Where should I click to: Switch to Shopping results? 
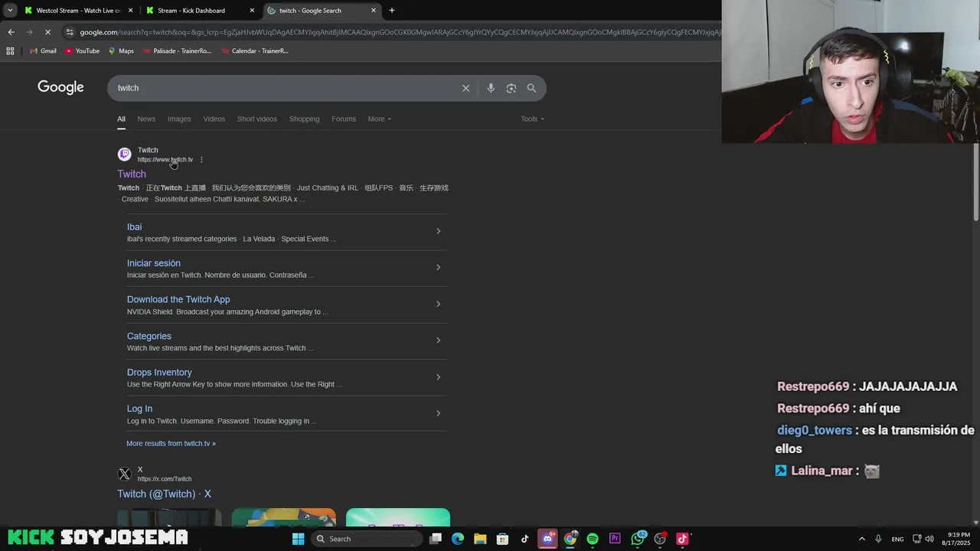[x=304, y=119]
